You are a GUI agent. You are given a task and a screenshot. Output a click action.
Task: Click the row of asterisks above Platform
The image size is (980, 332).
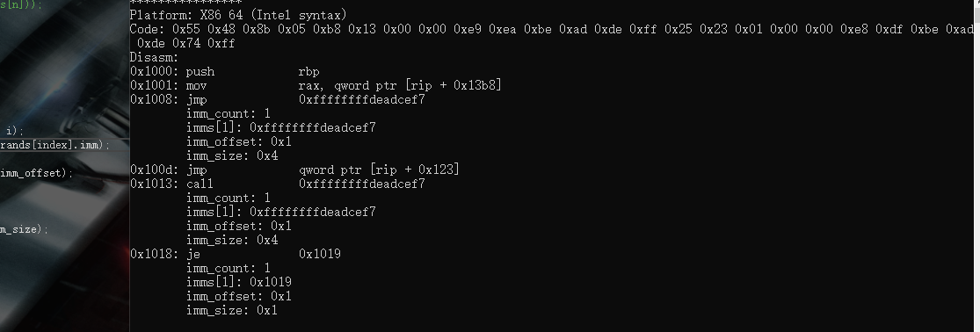pyautogui.click(x=185, y=3)
